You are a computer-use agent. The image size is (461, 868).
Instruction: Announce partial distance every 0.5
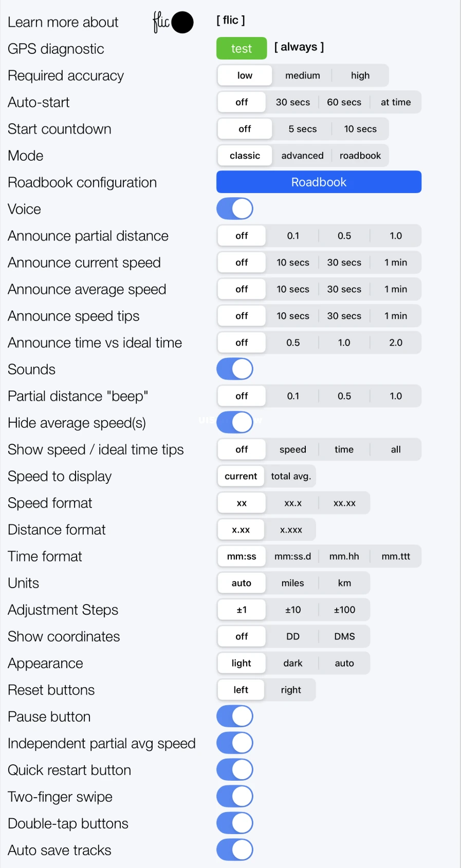click(344, 235)
